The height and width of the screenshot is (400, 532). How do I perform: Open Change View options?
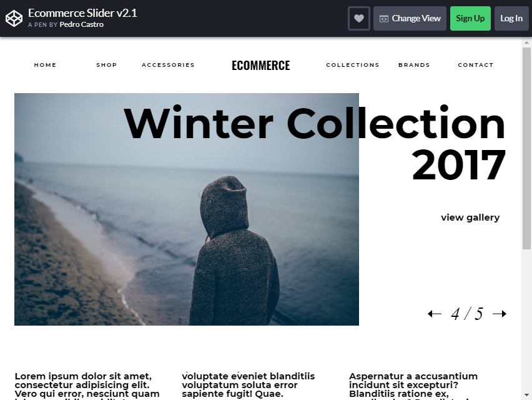click(x=410, y=18)
